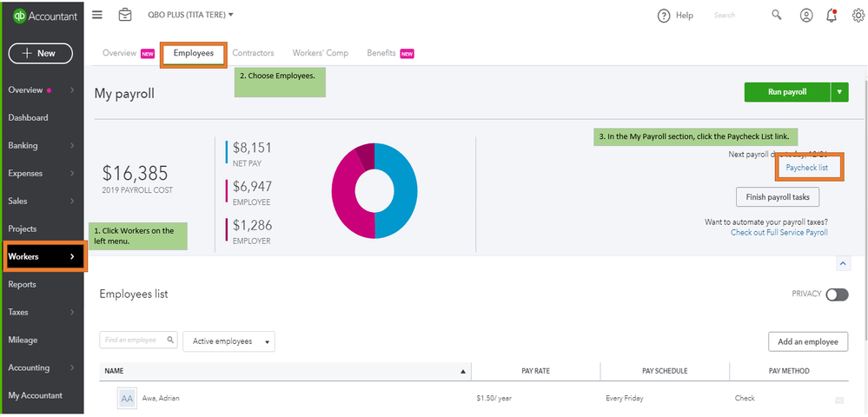Screen dimensions: 868x417
Task: Expand the Run payroll dropdown arrow
Action: tap(839, 92)
